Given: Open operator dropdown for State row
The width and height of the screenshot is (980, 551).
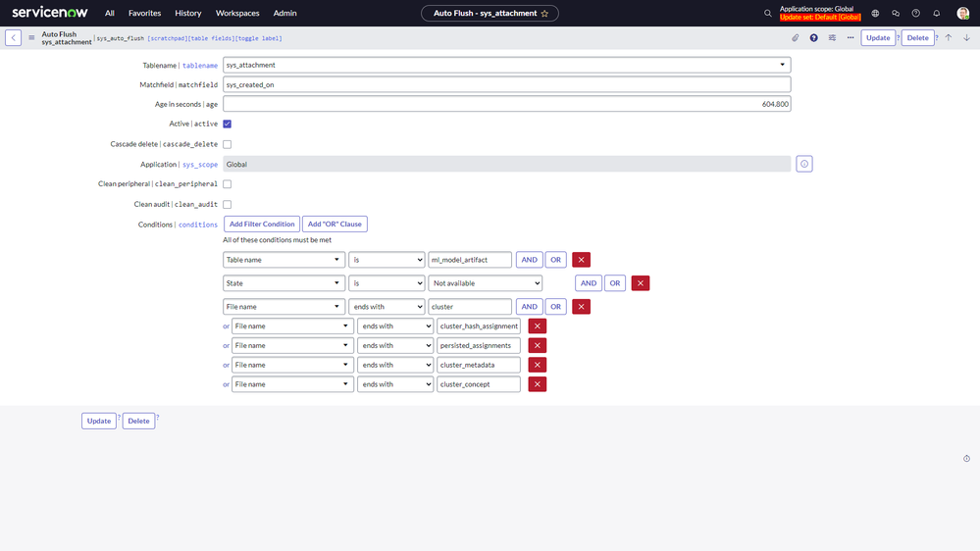Looking at the screenshot, I should [x=387, y=283].
